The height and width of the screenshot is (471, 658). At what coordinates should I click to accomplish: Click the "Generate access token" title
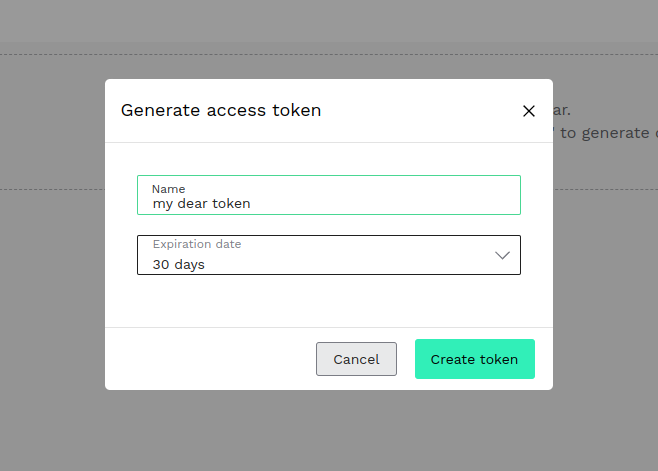(221, 110)
